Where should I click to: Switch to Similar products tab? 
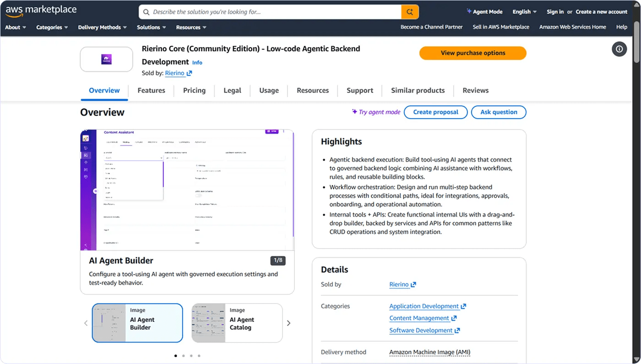(x=418, y=91)
